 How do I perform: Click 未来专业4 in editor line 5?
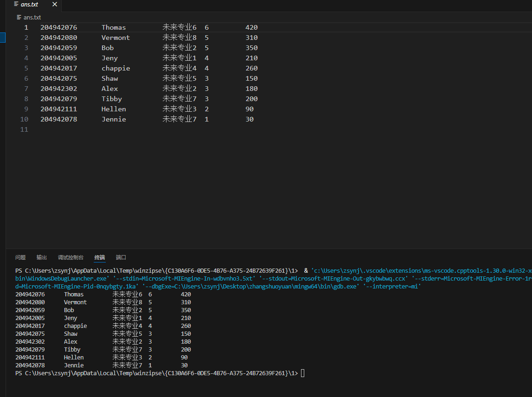pos(179,68)
